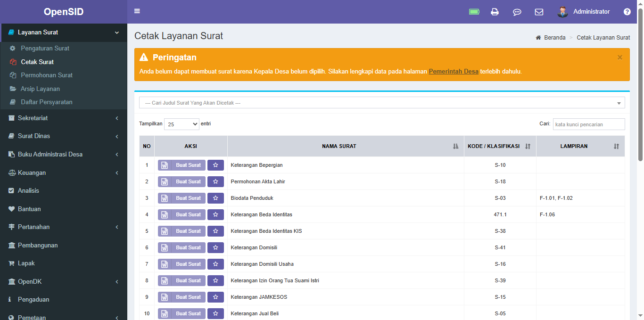Viewport: 644px width, 320px height.
Task: Open the envelope mail icon
Action: (539, 12)
